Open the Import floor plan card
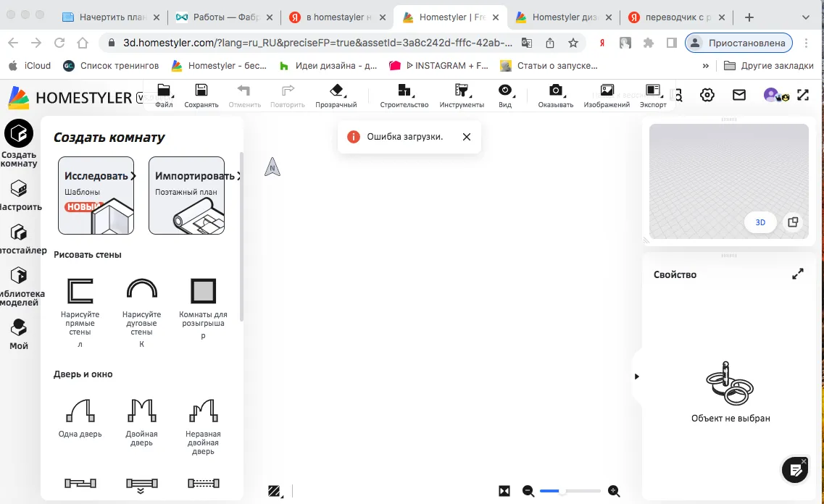The height and width of the screenshot is (504, 824). click(x=186, y=196)
